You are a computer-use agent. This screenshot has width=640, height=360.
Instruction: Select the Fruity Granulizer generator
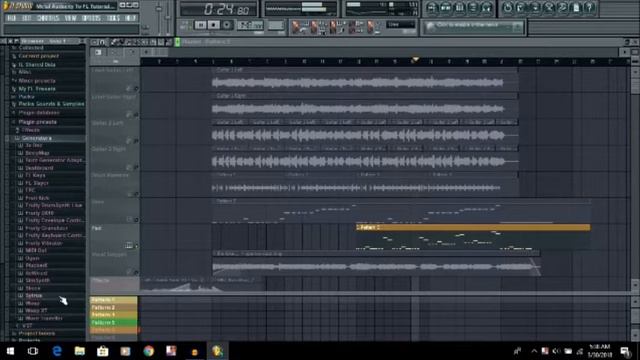46,228
